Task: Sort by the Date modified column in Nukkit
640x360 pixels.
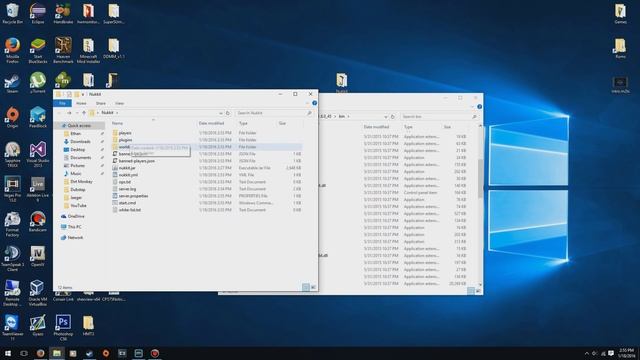Action: [211, 123]
